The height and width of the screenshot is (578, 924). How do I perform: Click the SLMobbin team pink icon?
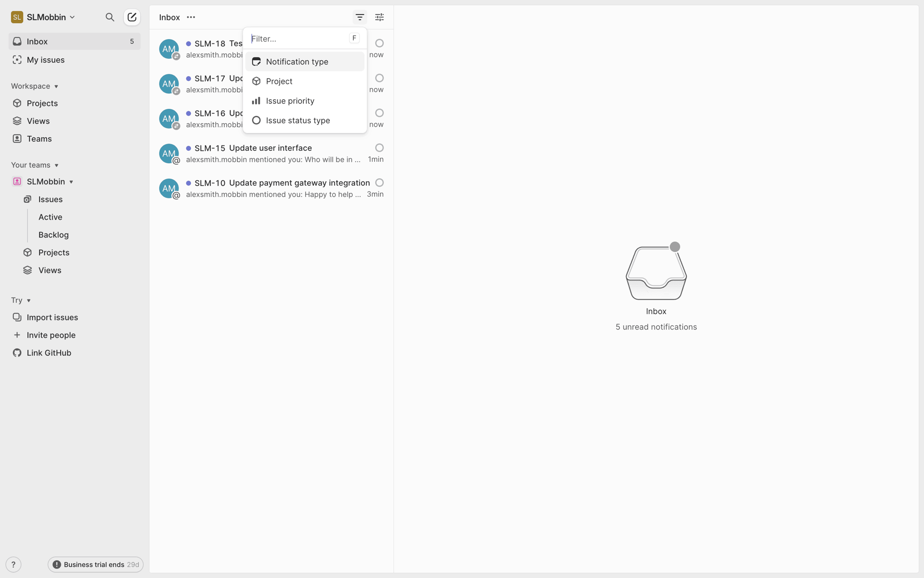pyautogui.click(x=17, y=182)
